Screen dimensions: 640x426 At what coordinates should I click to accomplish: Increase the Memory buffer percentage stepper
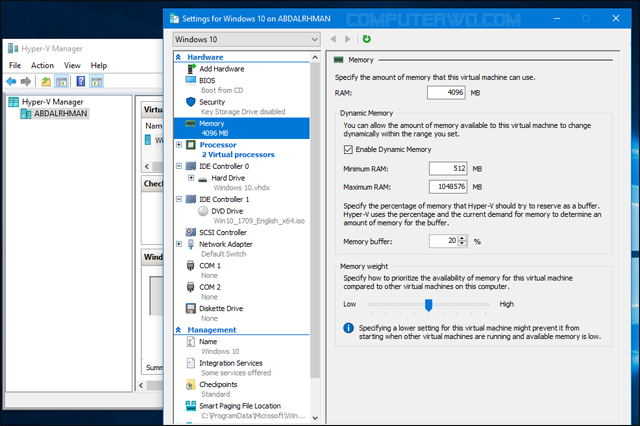pos(462,238)
